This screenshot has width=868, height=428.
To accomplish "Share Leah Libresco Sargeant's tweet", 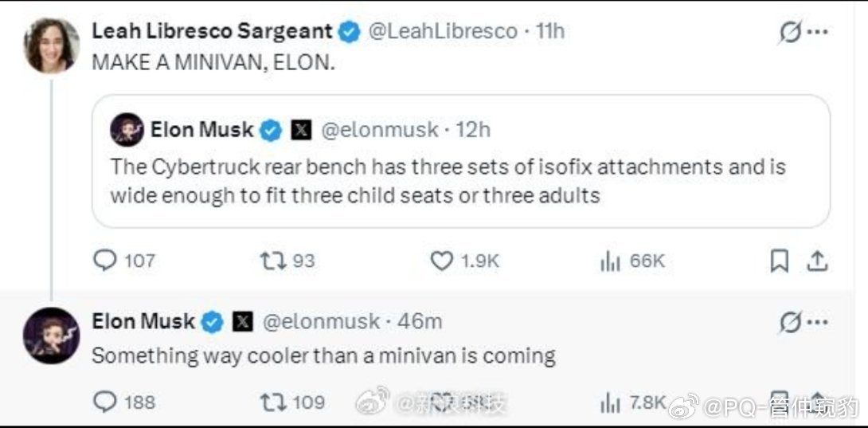I will click(816, 261).
